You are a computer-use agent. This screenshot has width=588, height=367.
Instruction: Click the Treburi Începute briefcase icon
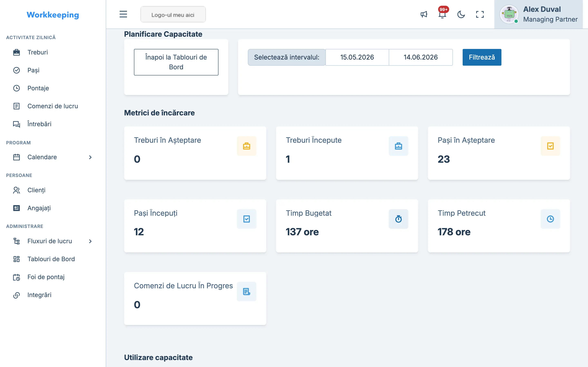[x=398, y=146]
